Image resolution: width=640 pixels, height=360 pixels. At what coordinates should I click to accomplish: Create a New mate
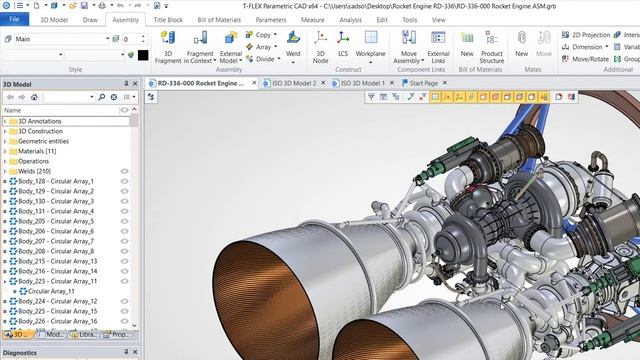[521, 44]
